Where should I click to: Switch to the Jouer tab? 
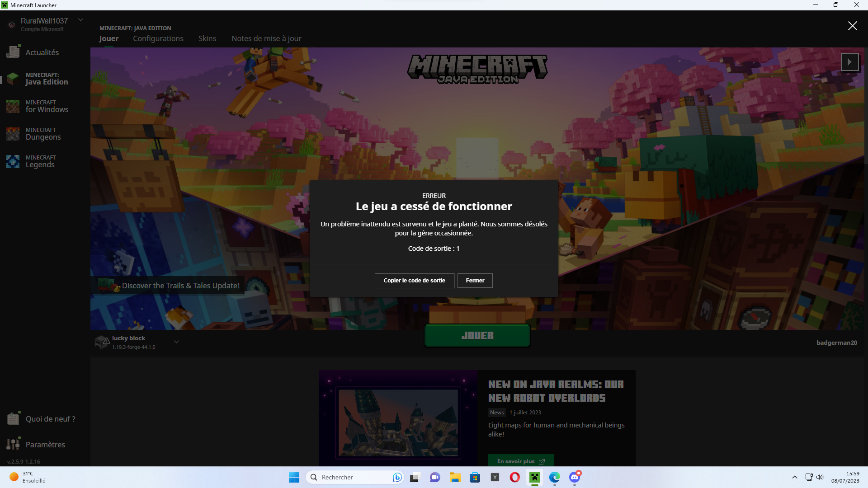(109, 39)
